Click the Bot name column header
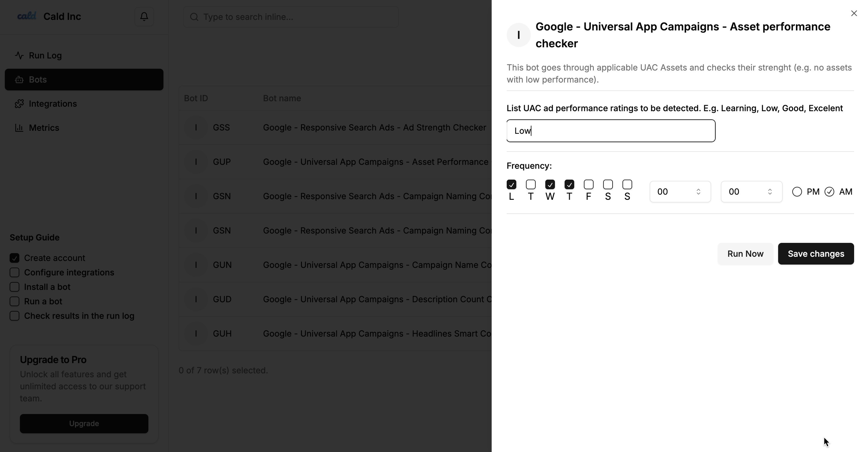 pos(282,98)
